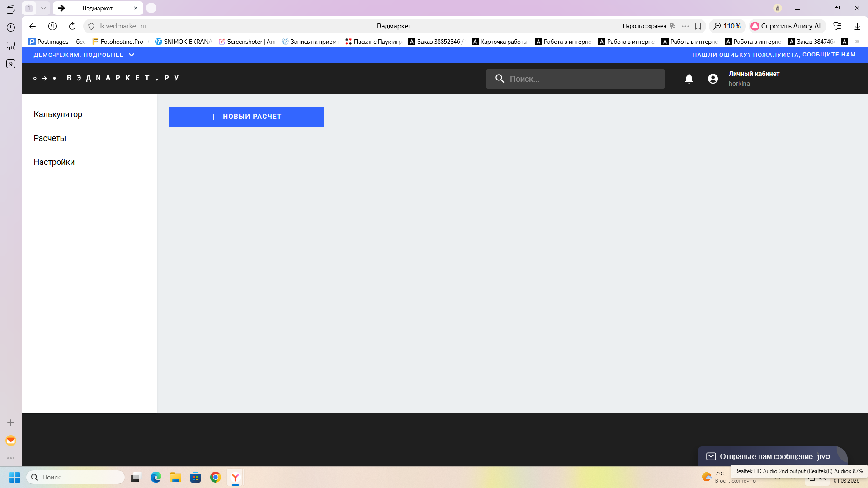Reload the page with refresh icon
868x488 pixels.
(72, 26)
